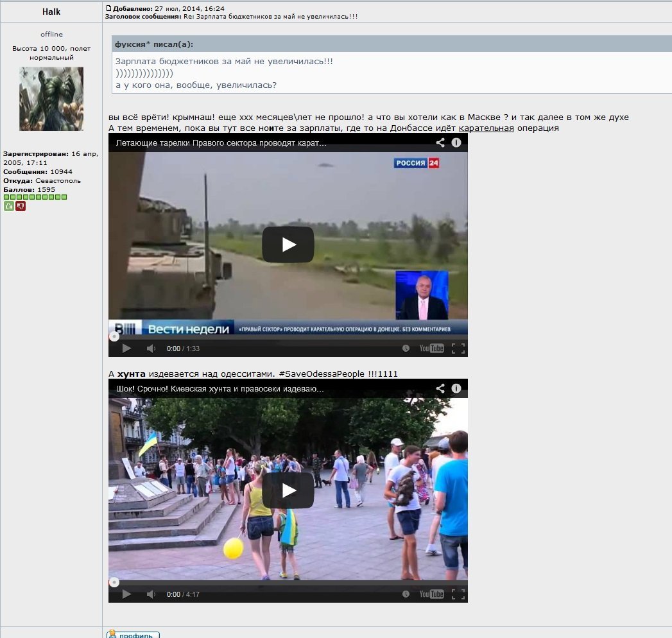Open the профиль button below the post
This screenshot has height=638, width=672.
(133, 634)
